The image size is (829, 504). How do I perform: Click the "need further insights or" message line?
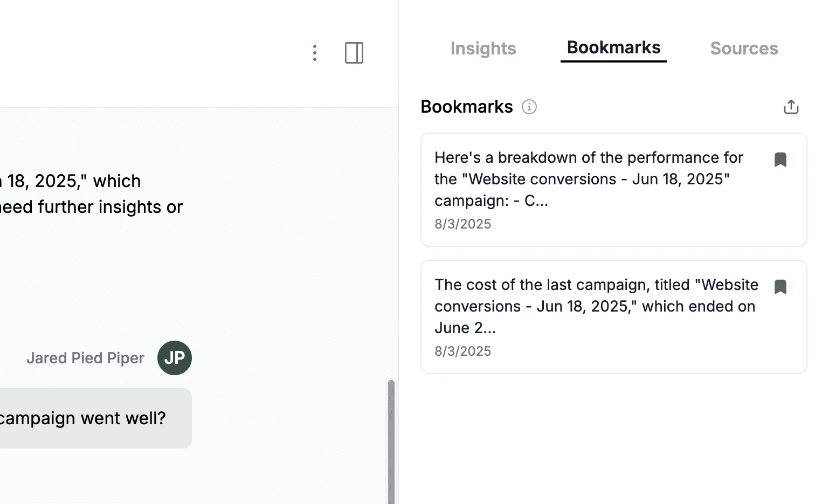pyautogui.click(x=91, y=207)
